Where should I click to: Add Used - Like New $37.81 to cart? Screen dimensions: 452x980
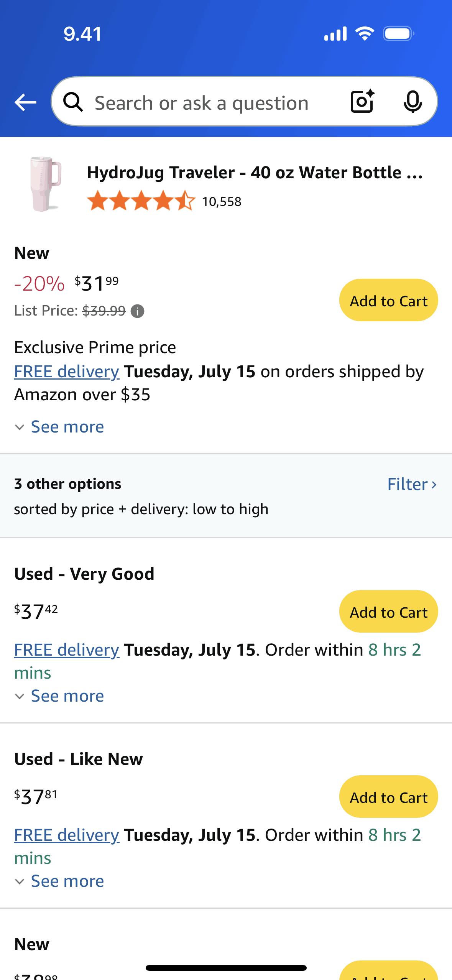[388, 797]
